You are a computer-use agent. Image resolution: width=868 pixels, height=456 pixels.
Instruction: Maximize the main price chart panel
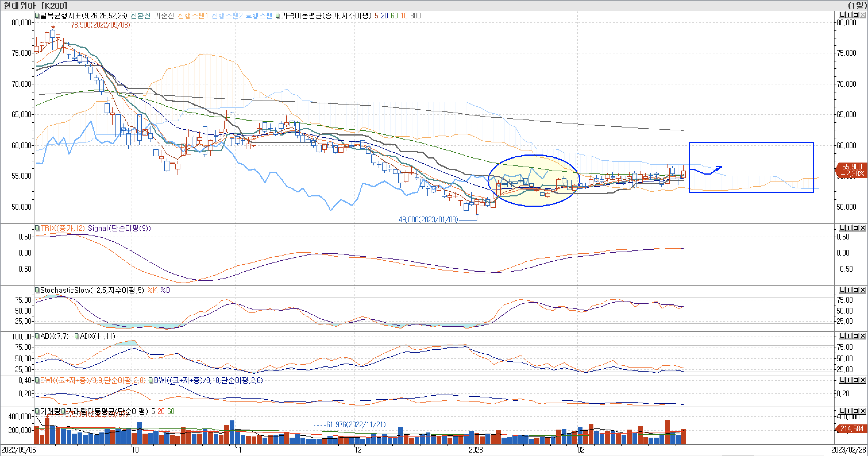(856, 15)
